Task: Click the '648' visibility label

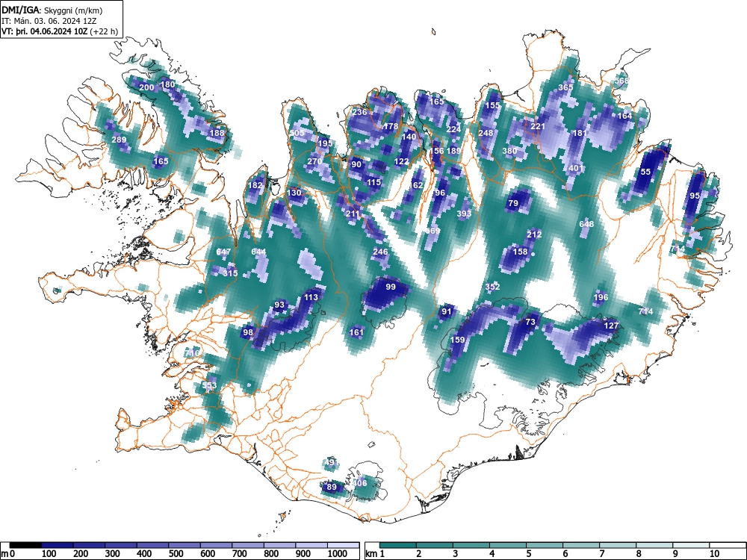Action: [x=586, y=224]
